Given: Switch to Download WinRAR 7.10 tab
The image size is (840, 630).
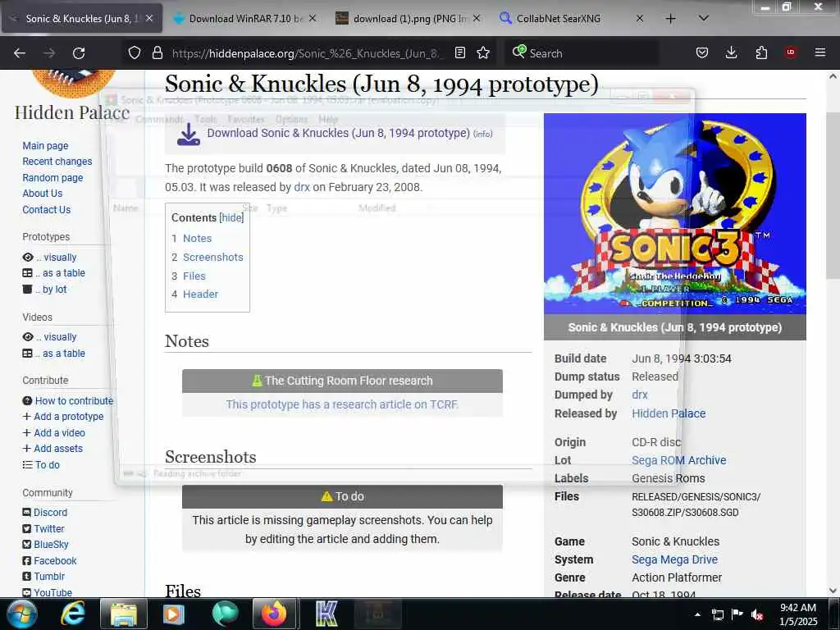Looking at the screenshot, I should (245, 19).
